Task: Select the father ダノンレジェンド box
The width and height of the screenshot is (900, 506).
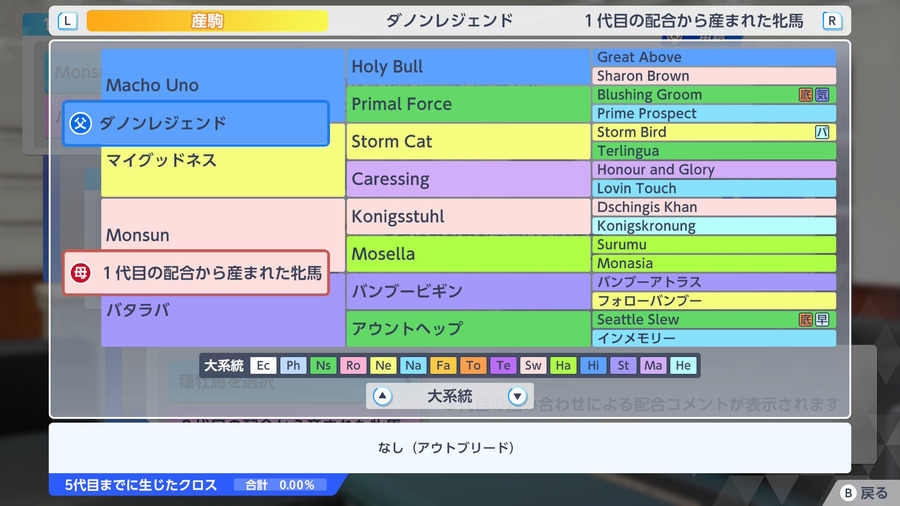Action: (x=196, y=123)
